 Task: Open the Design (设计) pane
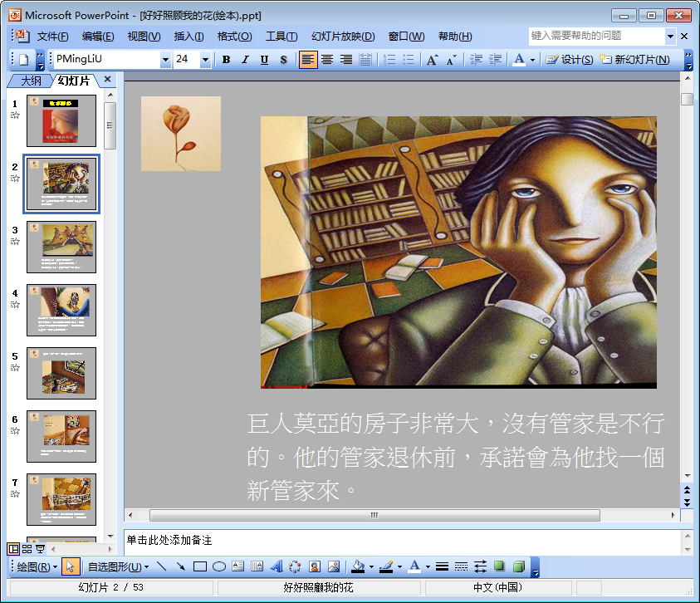570,60
